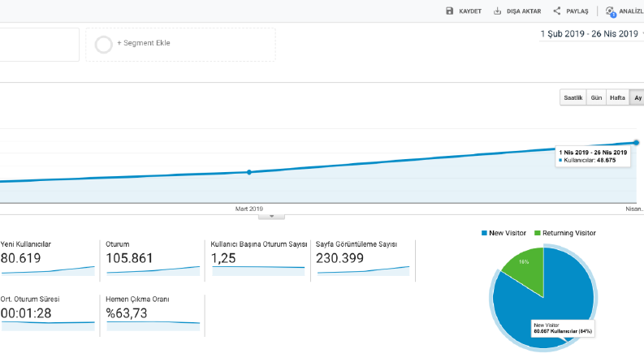Click the Yeni Kullanıcılar sparkline chart
644x362 pixels.
click(48, 271)
